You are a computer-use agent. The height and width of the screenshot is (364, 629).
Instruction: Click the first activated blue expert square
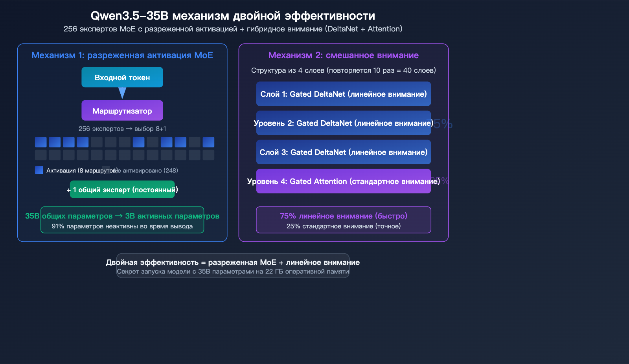(40, 142)
